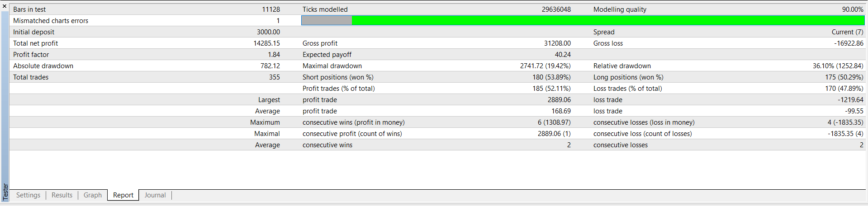
Task: Close the Tester panel
Action: click(x=5, y=6)
